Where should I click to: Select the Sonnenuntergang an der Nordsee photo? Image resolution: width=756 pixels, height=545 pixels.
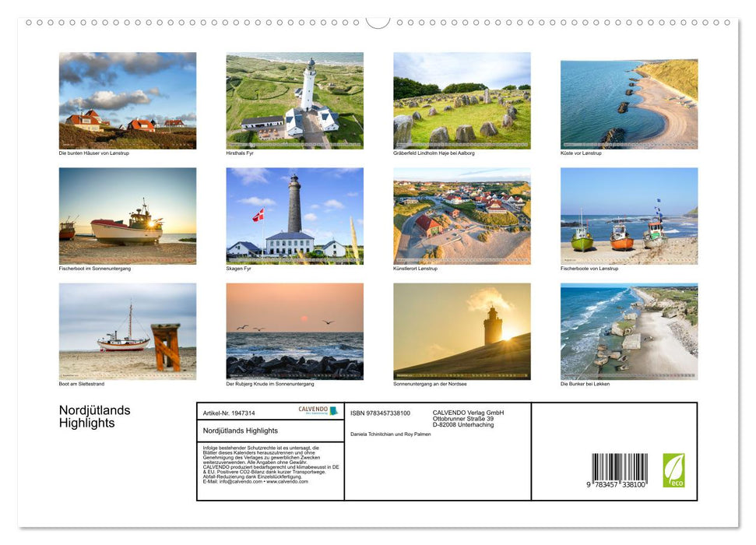tap(462, 331)
